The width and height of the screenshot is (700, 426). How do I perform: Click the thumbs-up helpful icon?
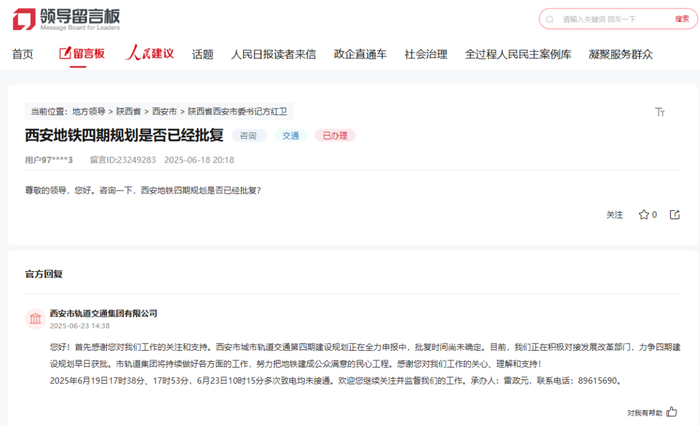(x=672, y=412)
